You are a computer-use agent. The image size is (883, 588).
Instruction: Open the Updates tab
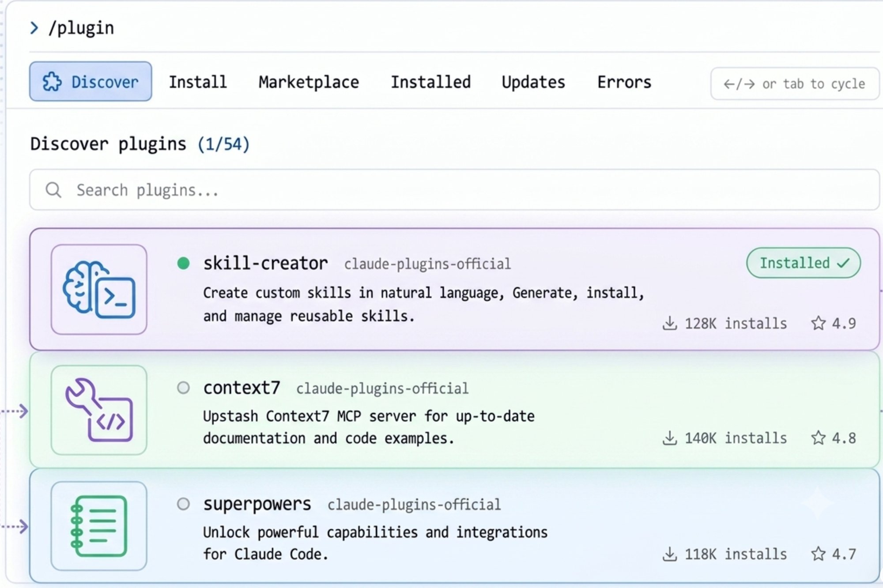533,83
